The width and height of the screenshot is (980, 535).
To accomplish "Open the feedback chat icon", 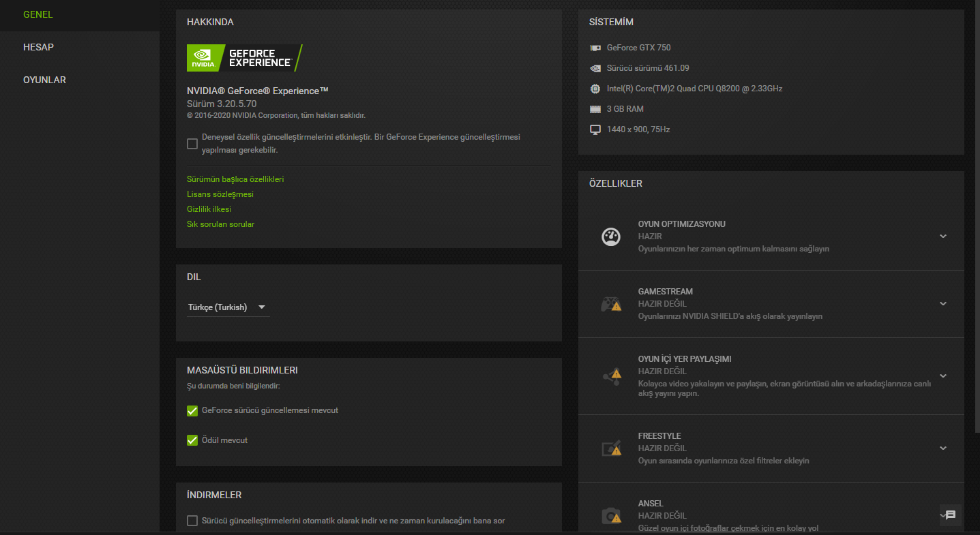I will click(951, 515).
